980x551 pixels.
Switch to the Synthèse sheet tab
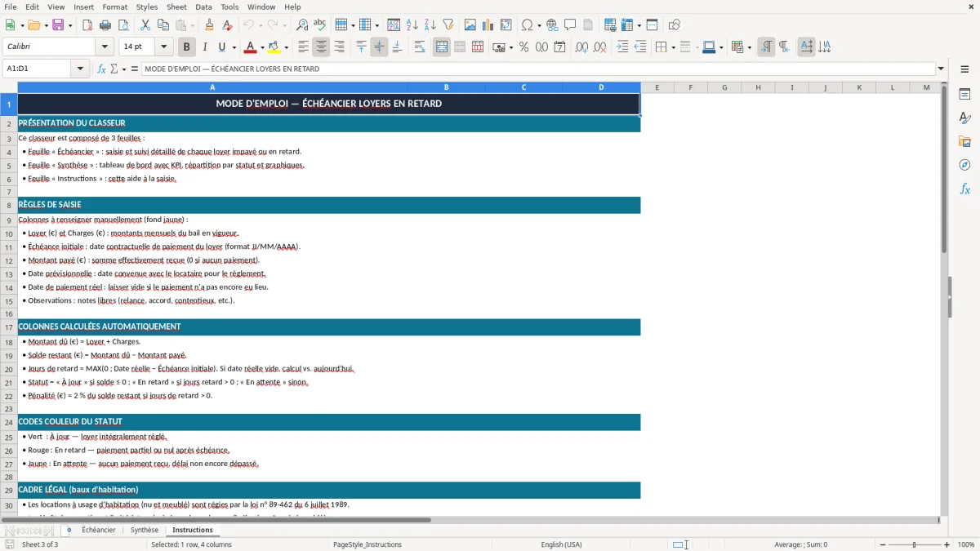145,530
